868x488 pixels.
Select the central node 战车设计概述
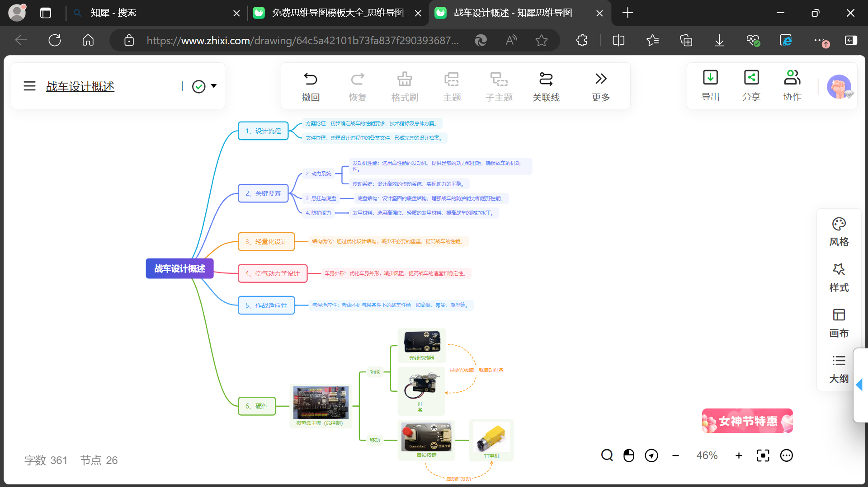click(x=179, y=268)
